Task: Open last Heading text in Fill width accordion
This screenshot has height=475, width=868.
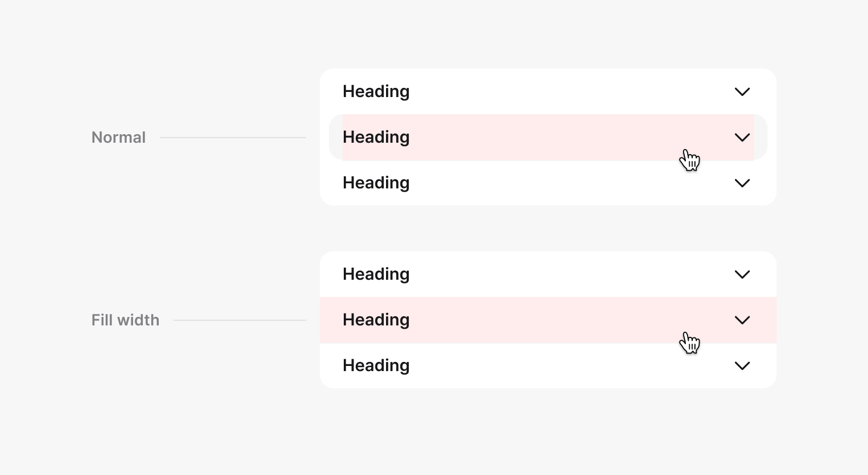Action: [376, 366]
